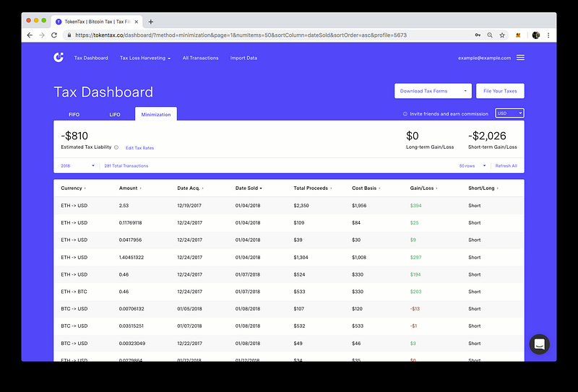Click the $203 gain value
The image size is (578, 392).
(415, 292)
